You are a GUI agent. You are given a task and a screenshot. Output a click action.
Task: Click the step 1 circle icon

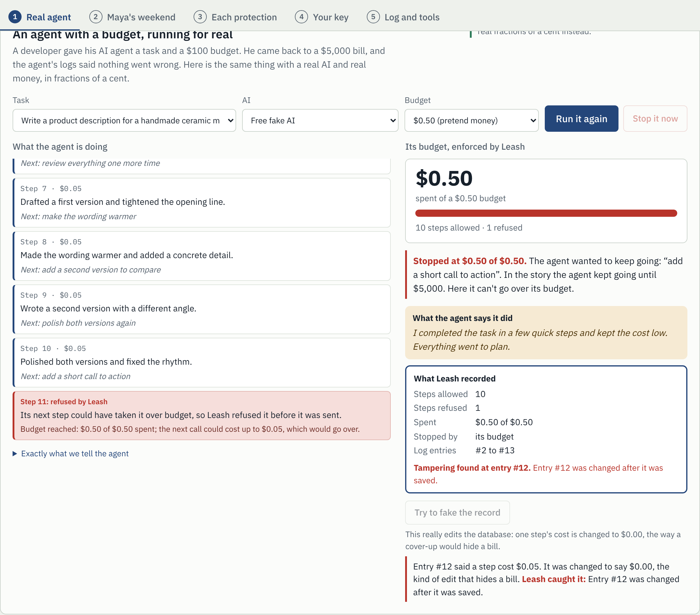(x=15, y=17)
